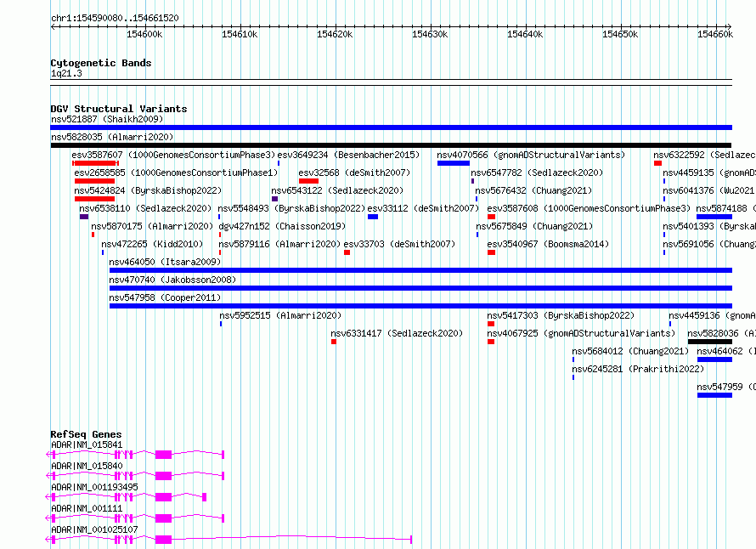Select dgv427n152 (Chaisson2019) variant

tap(282, 226)
